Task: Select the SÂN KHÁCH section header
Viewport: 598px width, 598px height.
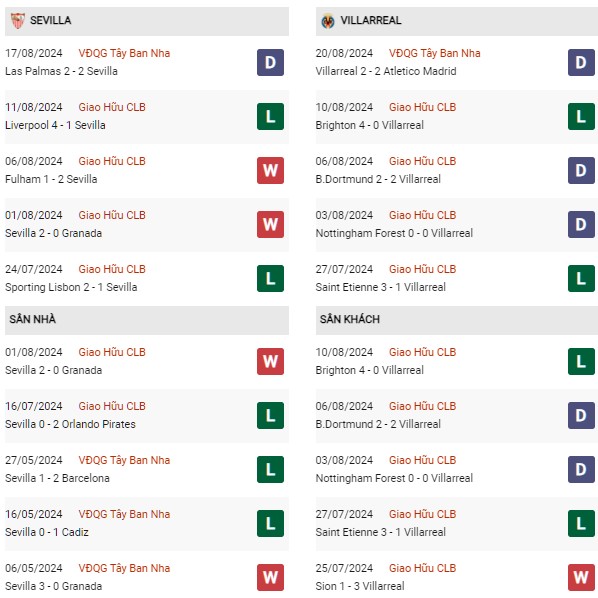Action: (457, 320)
